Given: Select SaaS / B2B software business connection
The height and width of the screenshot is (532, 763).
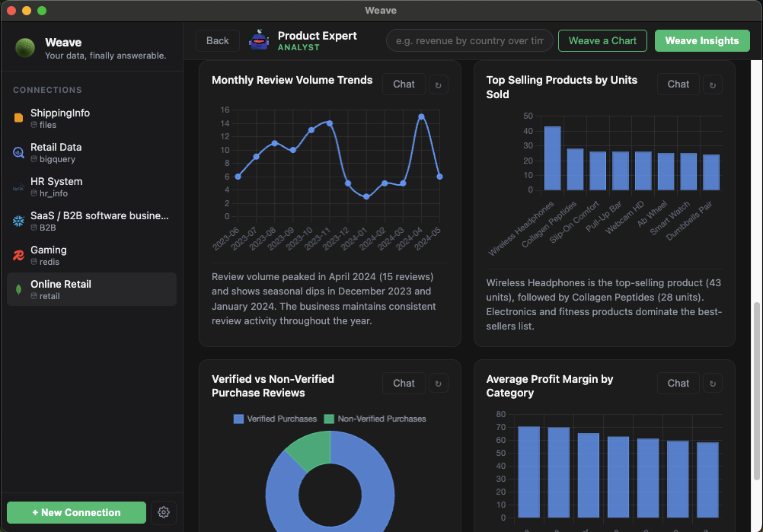Looking at the screenshot, I should coord(91,221).
